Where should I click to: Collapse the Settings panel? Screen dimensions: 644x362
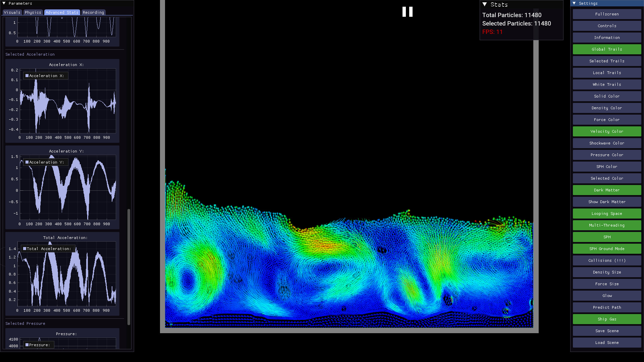point(574,3)
